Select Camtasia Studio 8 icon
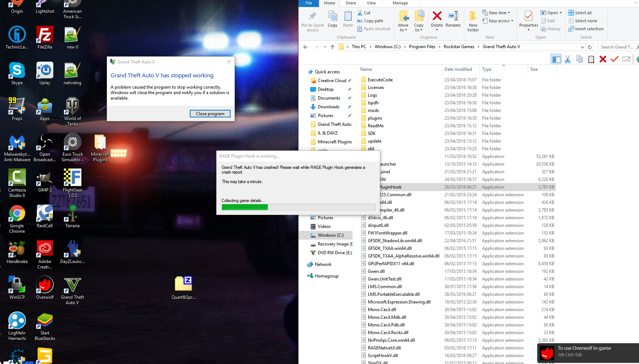 coord(17,183)
